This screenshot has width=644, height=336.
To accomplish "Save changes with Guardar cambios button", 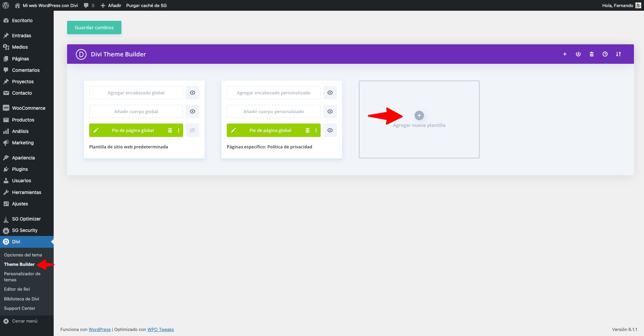I will (x=94, y=28).
